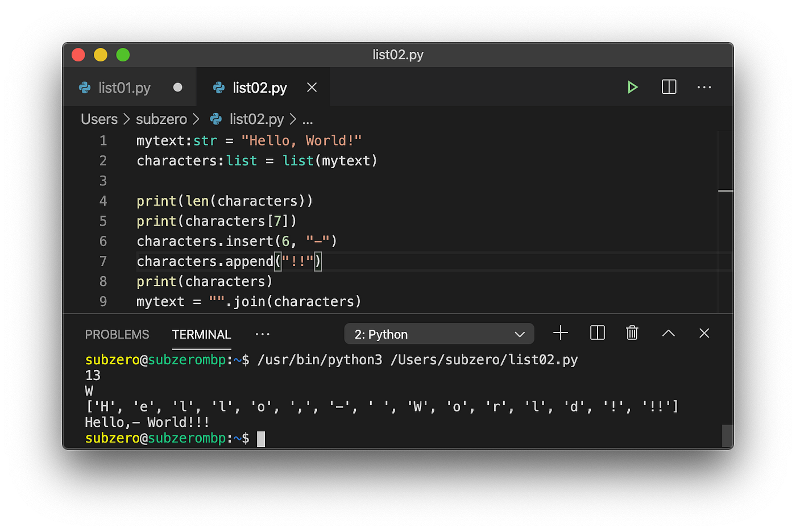Click the unsaved dot on list01.py tab
Screen dimensions: 796x532
pyautogui.click(x=178, y=87)
